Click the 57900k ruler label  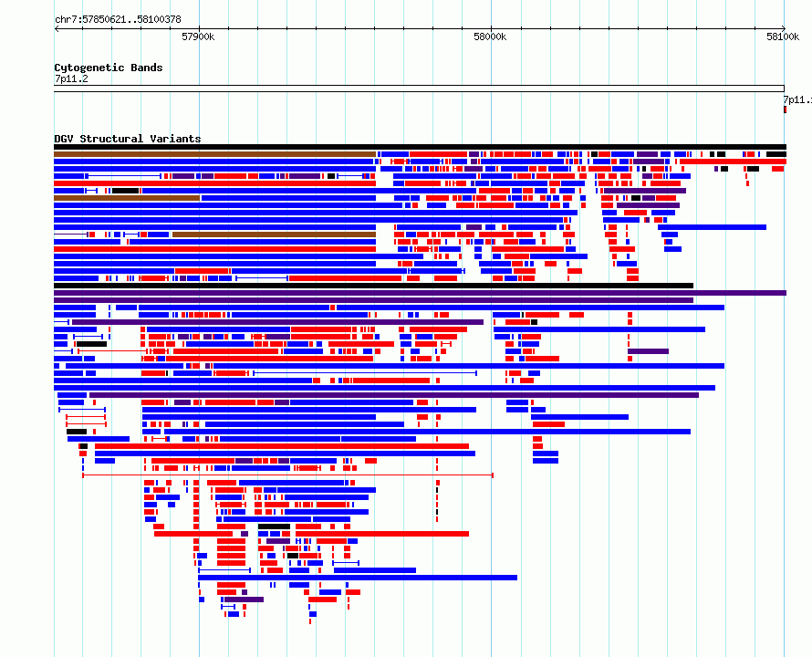tap(198, 36)
